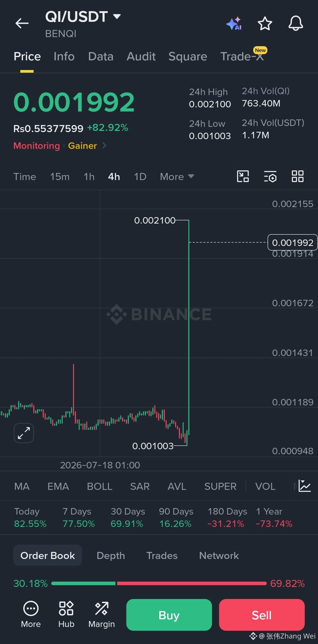
Task: Switch to the Info tab
Action: (x=64, y=56)
